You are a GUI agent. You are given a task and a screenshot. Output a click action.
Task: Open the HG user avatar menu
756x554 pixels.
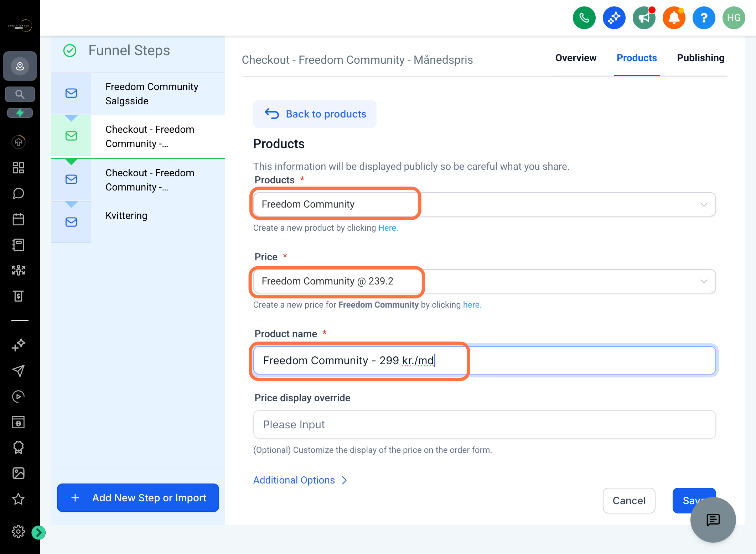click(x=734, y=18)
